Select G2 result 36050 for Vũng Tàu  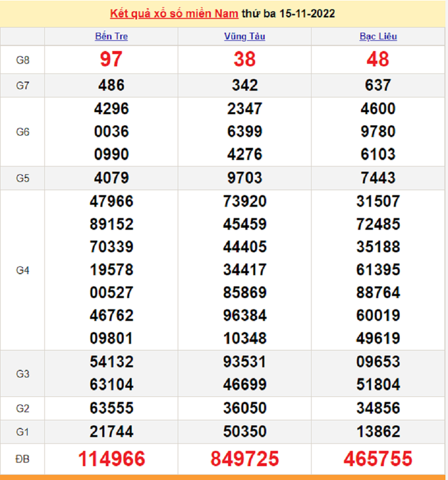click(245, 408)
